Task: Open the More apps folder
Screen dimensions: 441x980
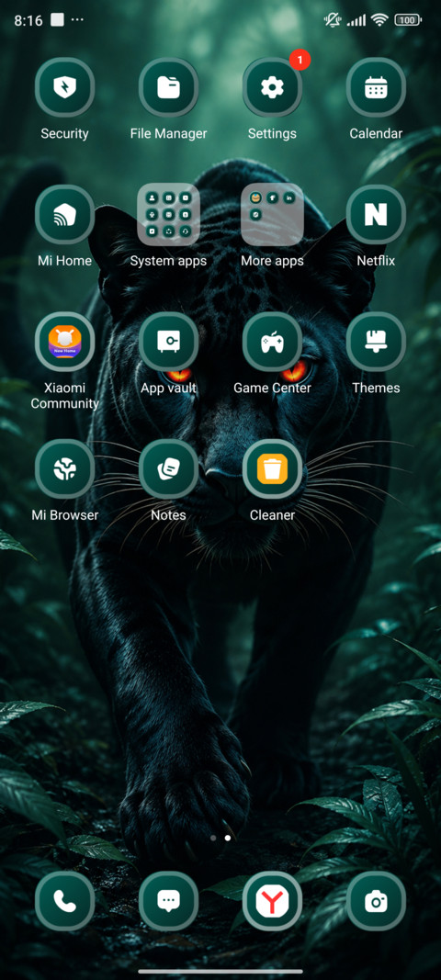Action: point(272,214)
